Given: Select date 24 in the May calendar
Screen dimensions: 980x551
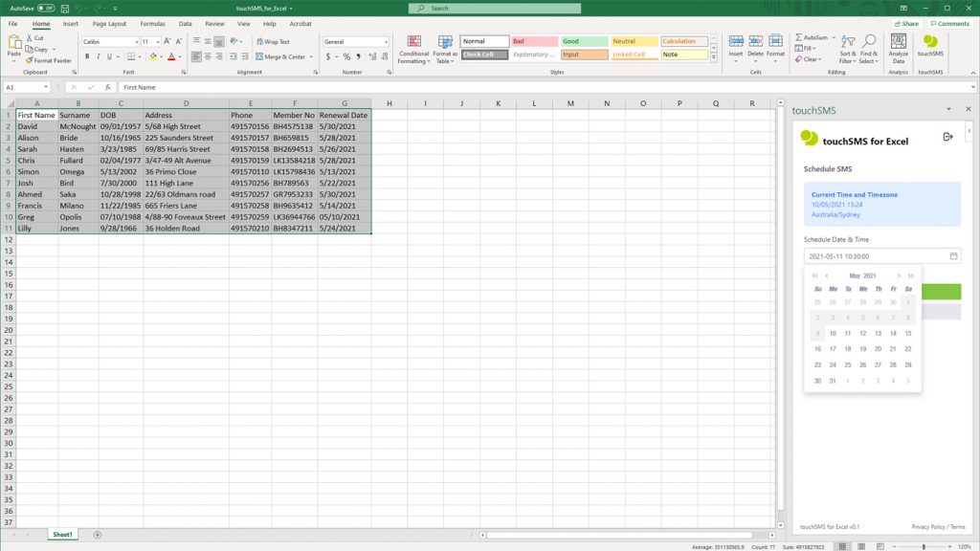Looking at the screenshot, I should tap(833, 364).
